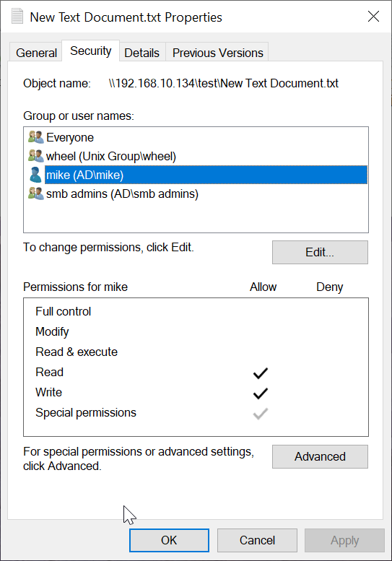Click the mike user icon

[x=36, y=175]
